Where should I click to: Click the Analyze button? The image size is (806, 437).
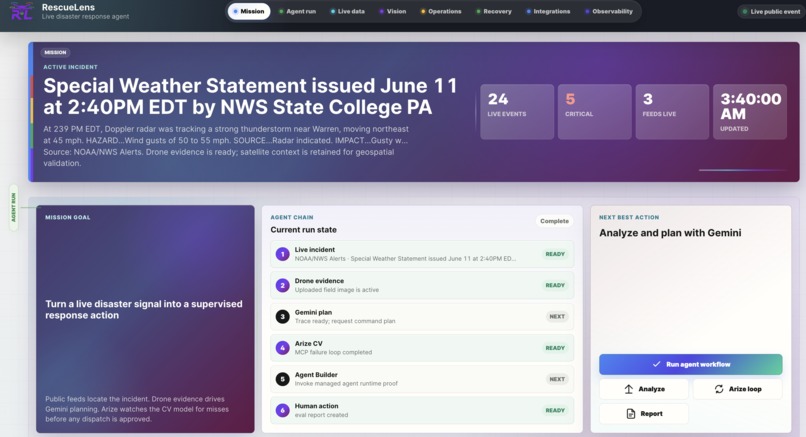(644, 389)
